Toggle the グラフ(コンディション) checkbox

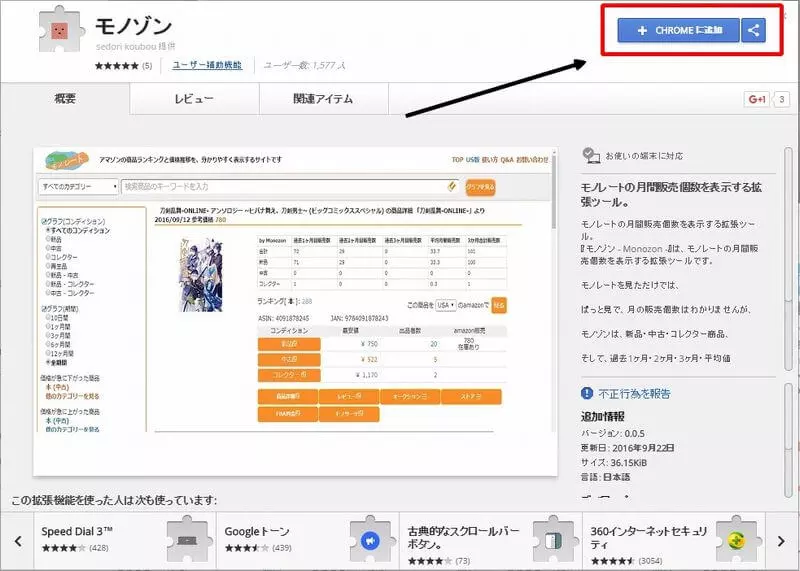point(44,221)
